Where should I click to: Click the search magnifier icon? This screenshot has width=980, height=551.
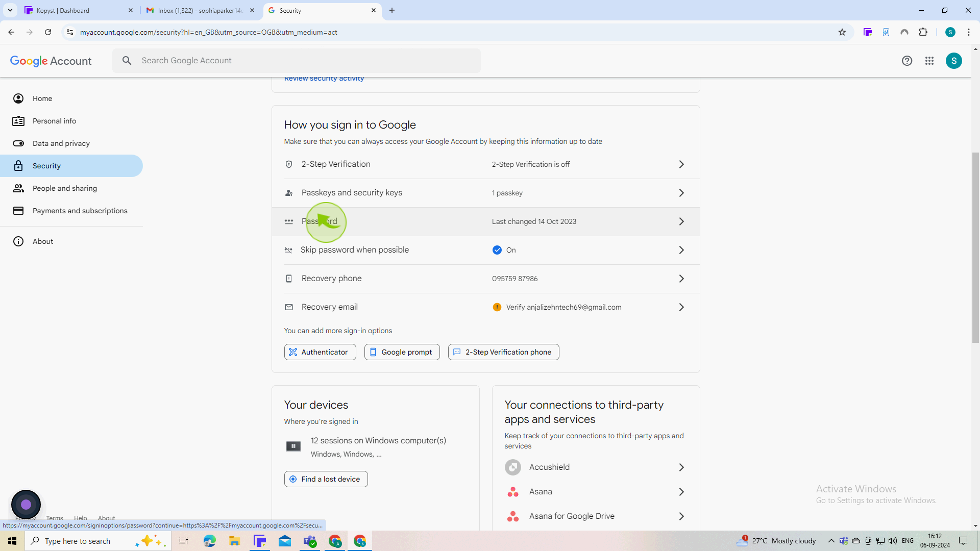(x=127, y=61)
